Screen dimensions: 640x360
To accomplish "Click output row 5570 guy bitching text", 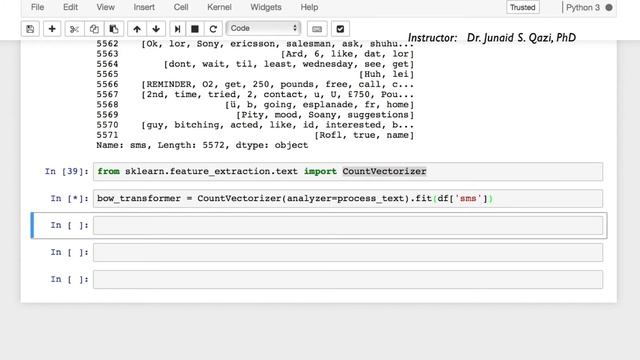I will (x=278, y=125).
